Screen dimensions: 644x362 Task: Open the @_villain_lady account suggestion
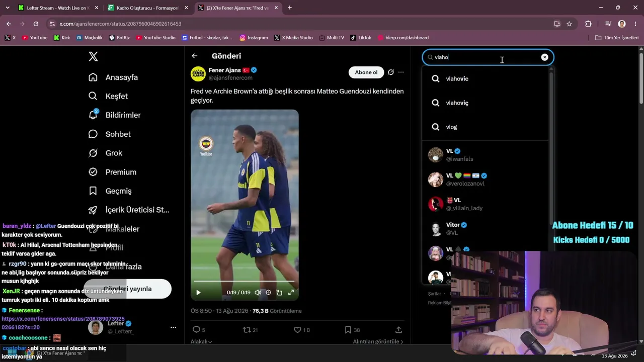[x=485, y=204]
